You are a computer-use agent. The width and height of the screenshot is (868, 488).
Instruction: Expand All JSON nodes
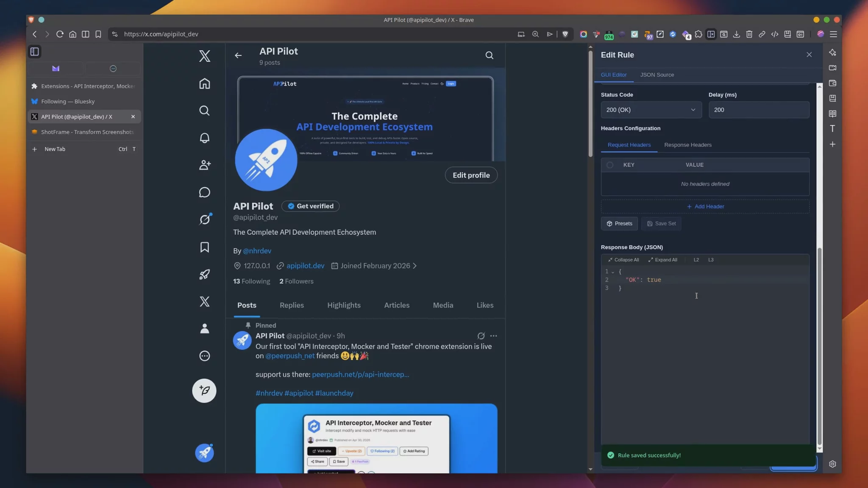662,260
